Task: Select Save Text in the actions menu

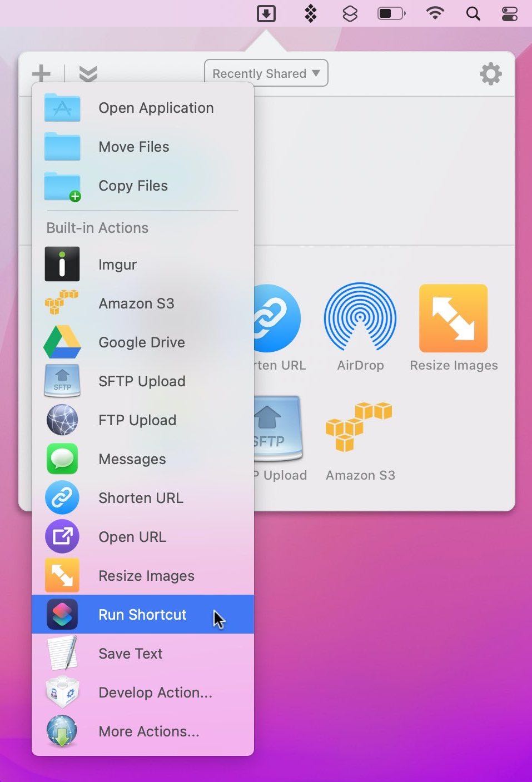Action: point(130,654)
